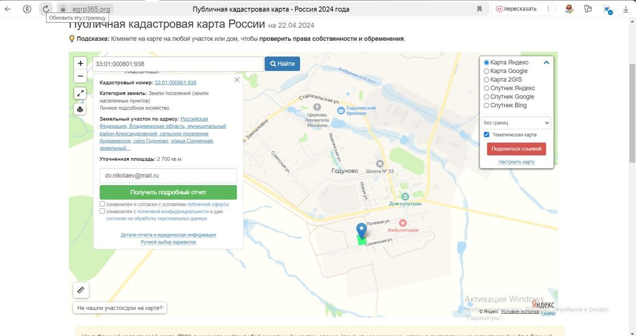Open the Leaflet attribution link

(548, 314)
